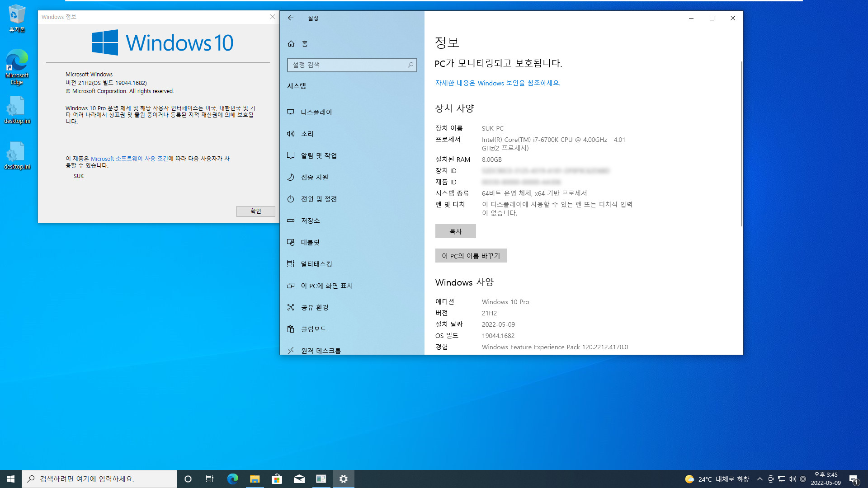Go back using the Settings back arrow

291,18
